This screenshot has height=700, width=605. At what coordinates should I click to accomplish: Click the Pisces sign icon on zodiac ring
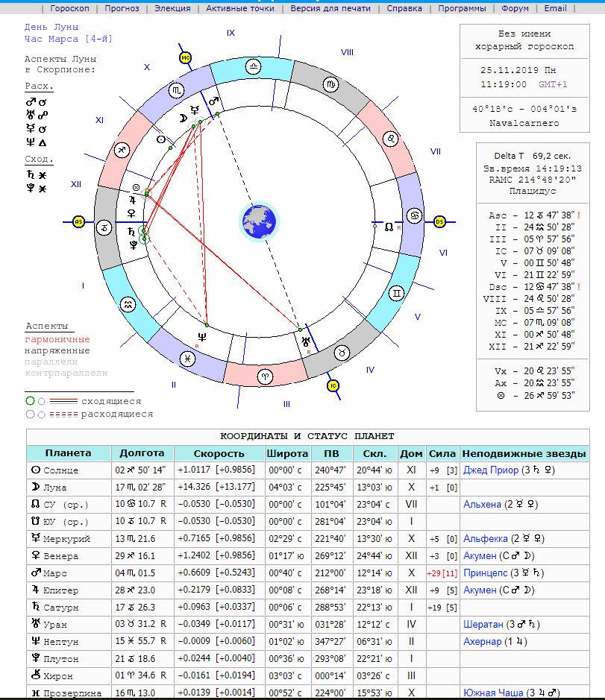click(x=187, y=359)
